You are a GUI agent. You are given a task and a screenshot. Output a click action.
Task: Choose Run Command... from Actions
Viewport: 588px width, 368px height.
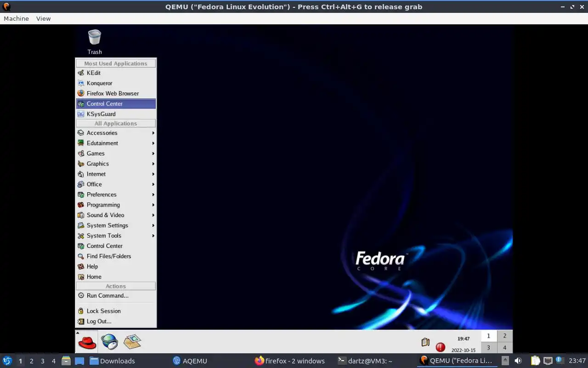[116, 296]
